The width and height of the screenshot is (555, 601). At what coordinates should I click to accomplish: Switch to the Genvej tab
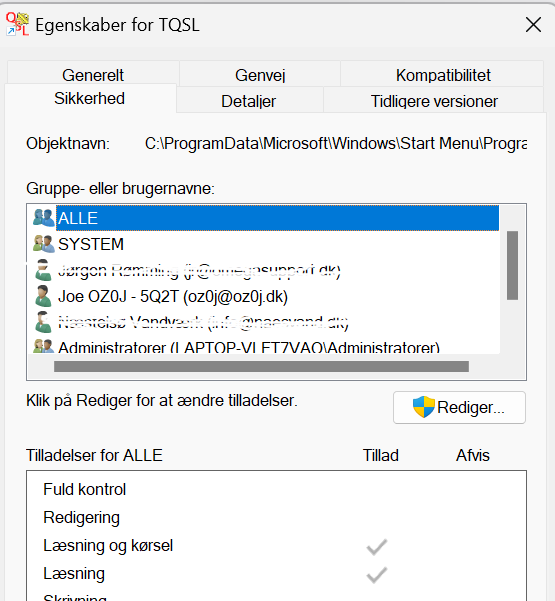260,74
